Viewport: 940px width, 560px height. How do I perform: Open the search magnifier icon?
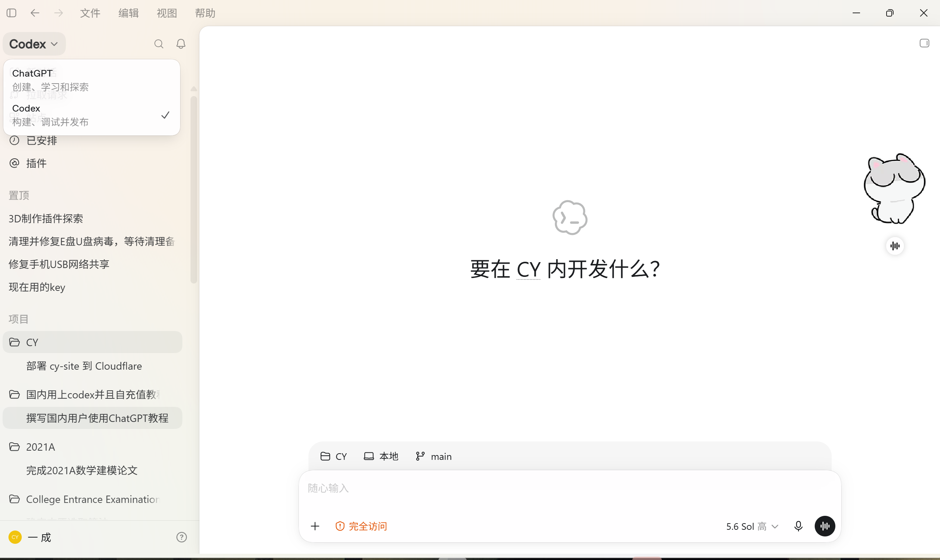coord(159,44)
